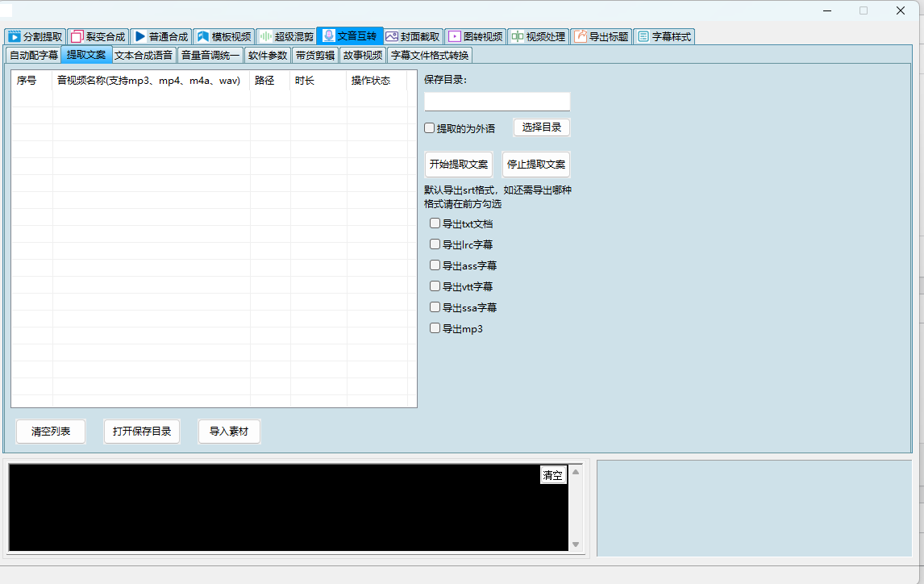The width and height of the screenshot is (924, 584).
Task: Switch to the 文本合成语音 sub-tab
Action: click(144, 55)
